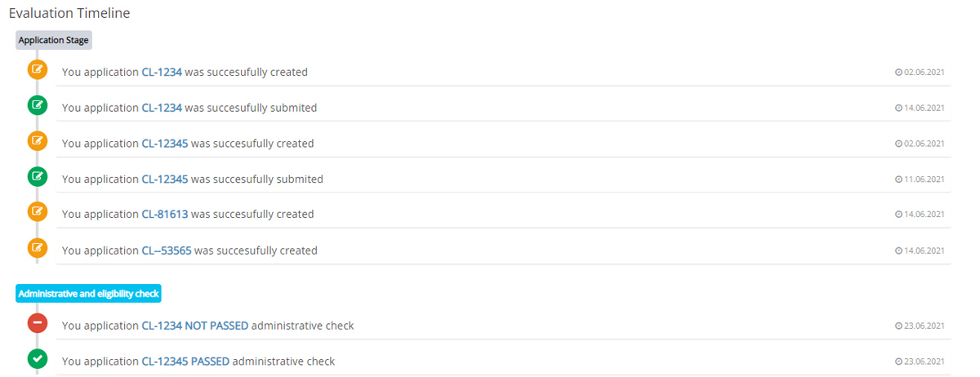Open CL-1234 link in the created entry
The width and height of the screenshot is (980, 377).
pos(162,72)
